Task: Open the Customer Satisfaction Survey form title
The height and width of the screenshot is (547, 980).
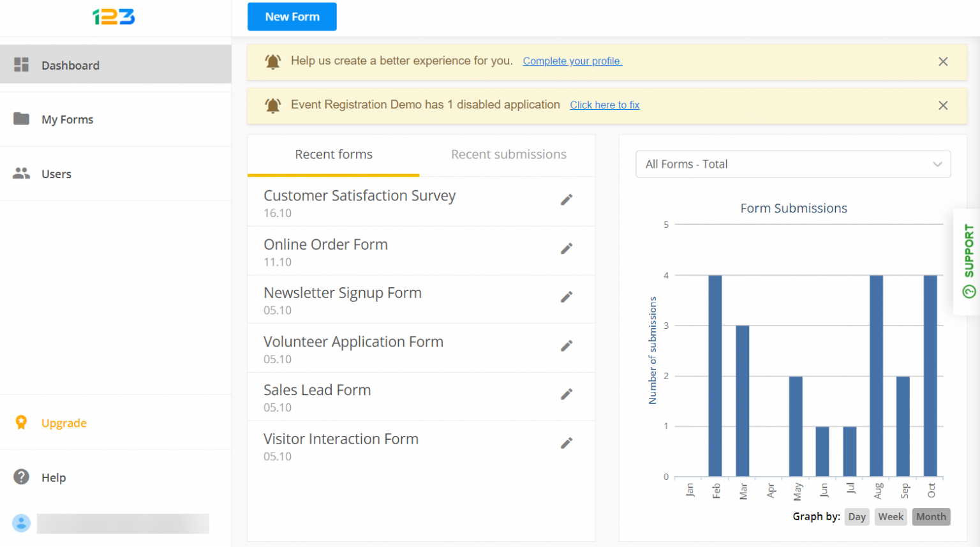Action: point(360,196)
